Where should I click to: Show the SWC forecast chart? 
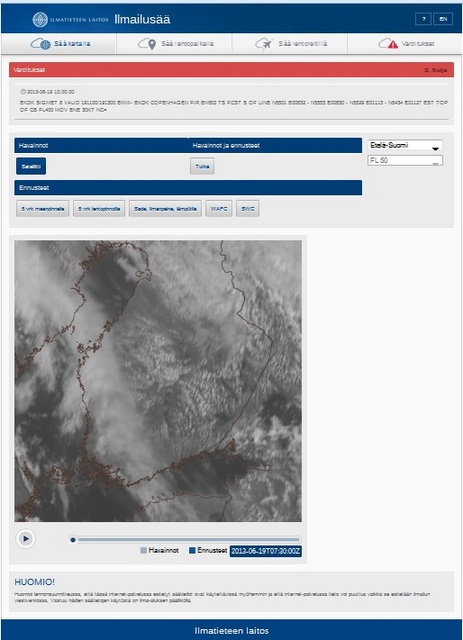(247, 209)
